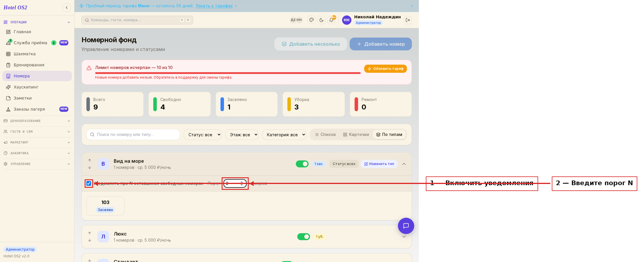
Task: Open Бронирования in sidebar
Action: (37, 65)
